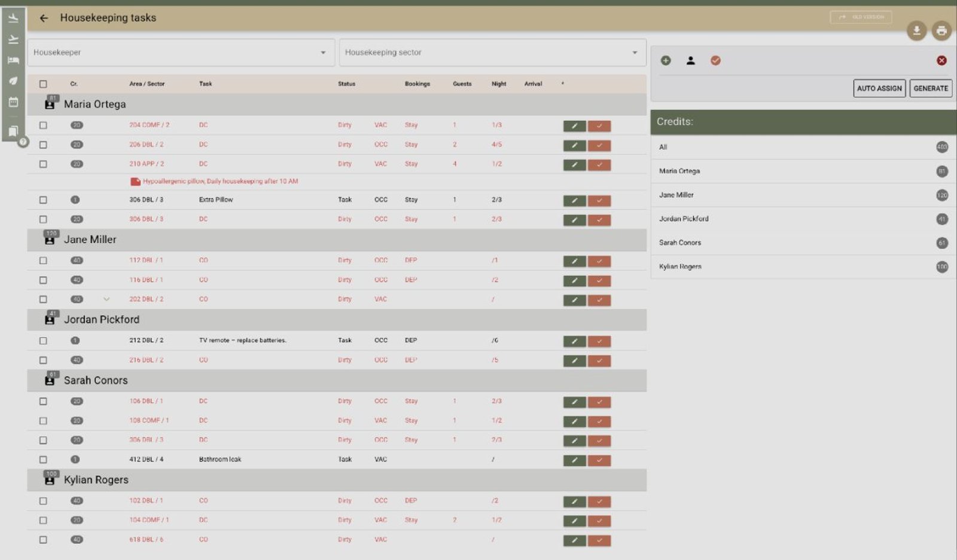Edit the 210 APP / 2 task

(574, 165)
